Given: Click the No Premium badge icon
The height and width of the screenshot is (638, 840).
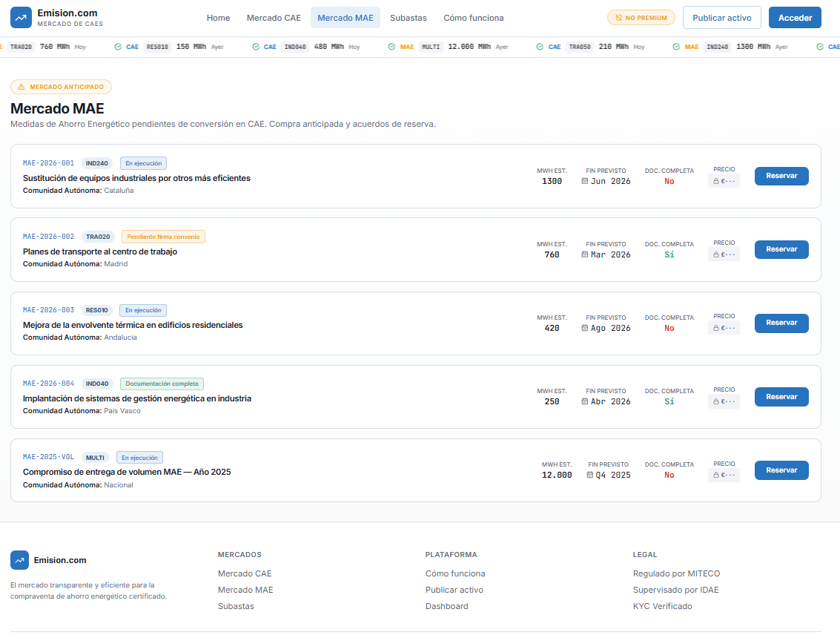Looking at the screenshot, I should (x=618, y=18).
